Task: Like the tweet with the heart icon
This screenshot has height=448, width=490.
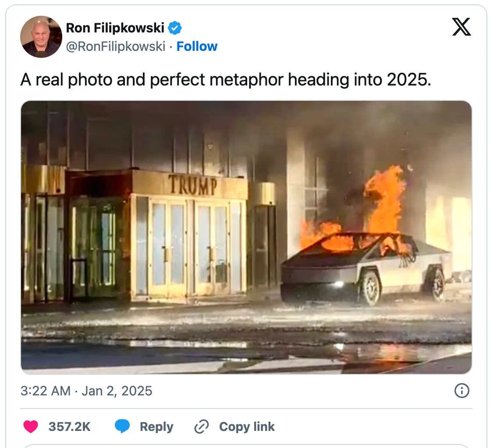Action: click(x=31, y=427)
